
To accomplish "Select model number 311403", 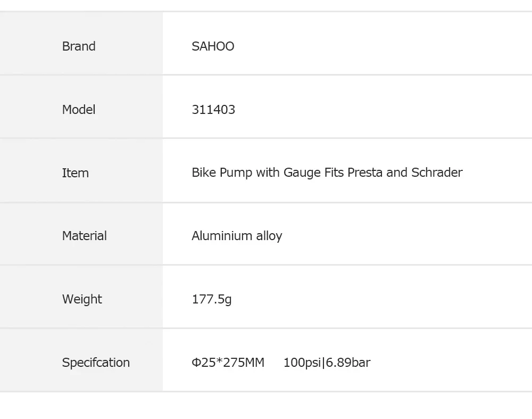I will (x=213, y=110).
